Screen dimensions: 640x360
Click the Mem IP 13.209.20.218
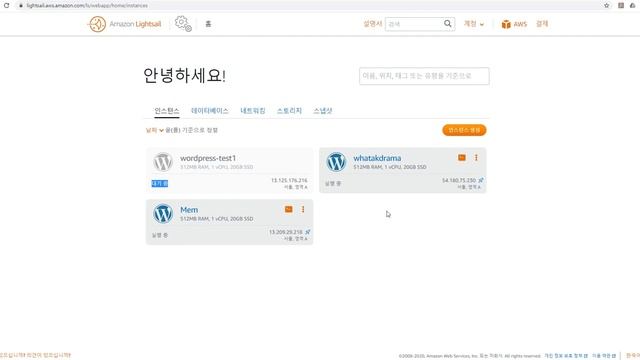pos(286,232)
